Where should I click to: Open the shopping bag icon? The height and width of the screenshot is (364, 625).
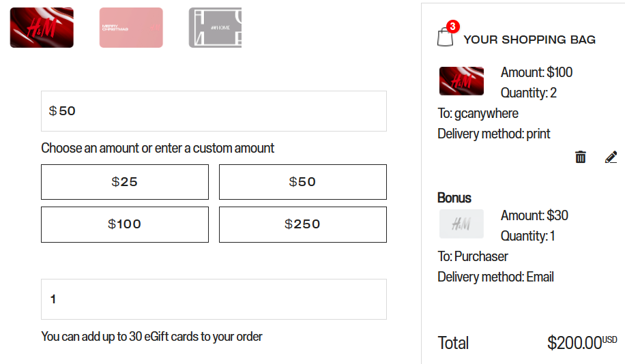pos(445,37)
